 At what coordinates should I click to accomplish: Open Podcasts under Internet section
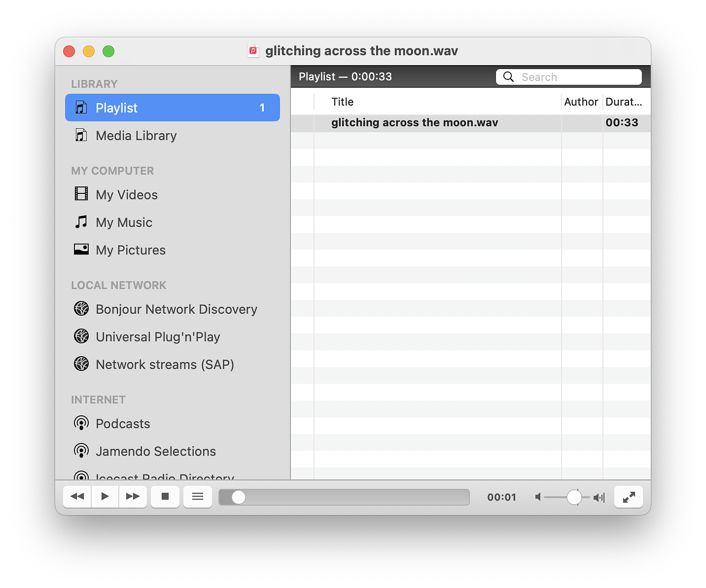[123, 424]
